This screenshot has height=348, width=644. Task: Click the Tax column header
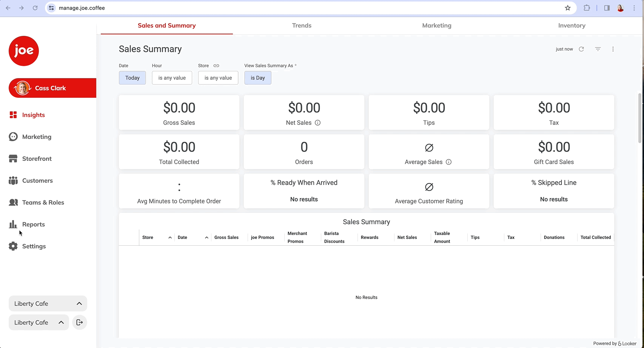(x=511, y=237)
